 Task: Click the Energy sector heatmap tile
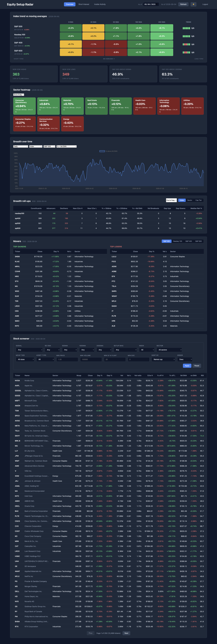(72, 124)
